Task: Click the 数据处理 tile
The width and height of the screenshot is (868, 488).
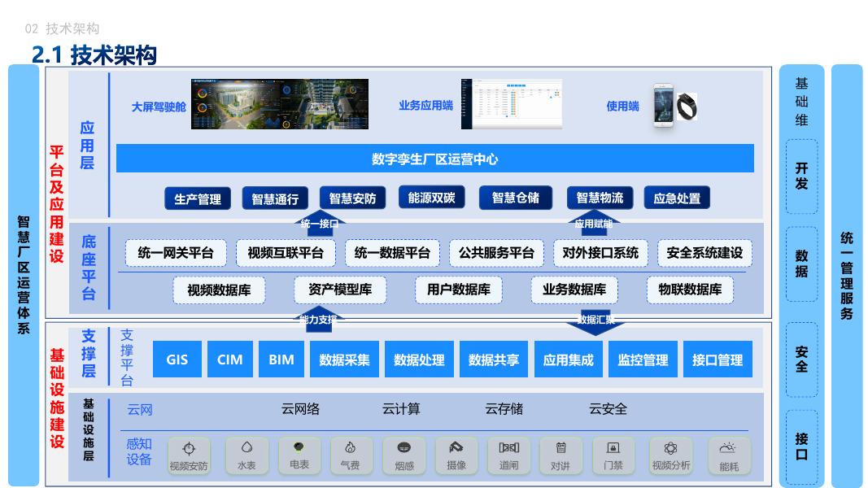Action: 419,359
